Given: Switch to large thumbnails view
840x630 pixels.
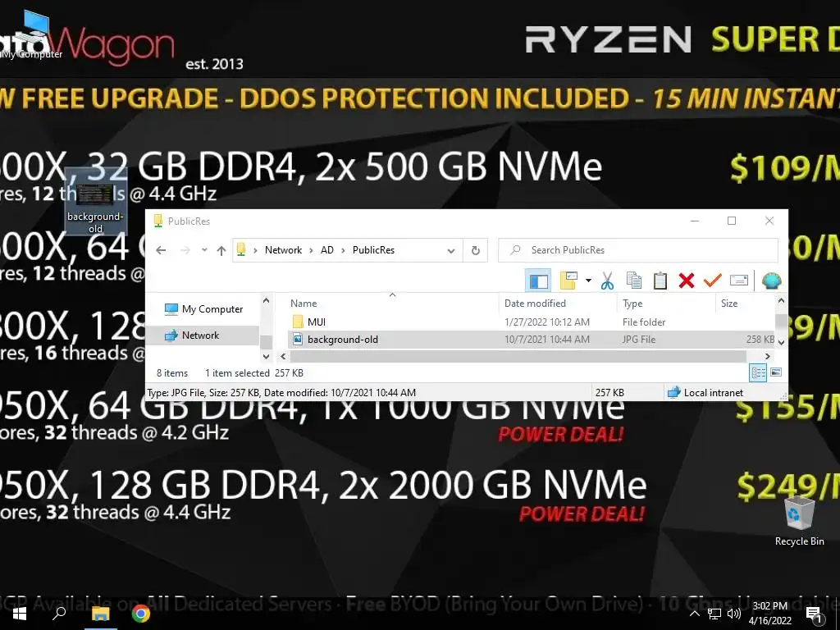Looking at the screenshot, I should pyautogui.click(x=776, y=373).
